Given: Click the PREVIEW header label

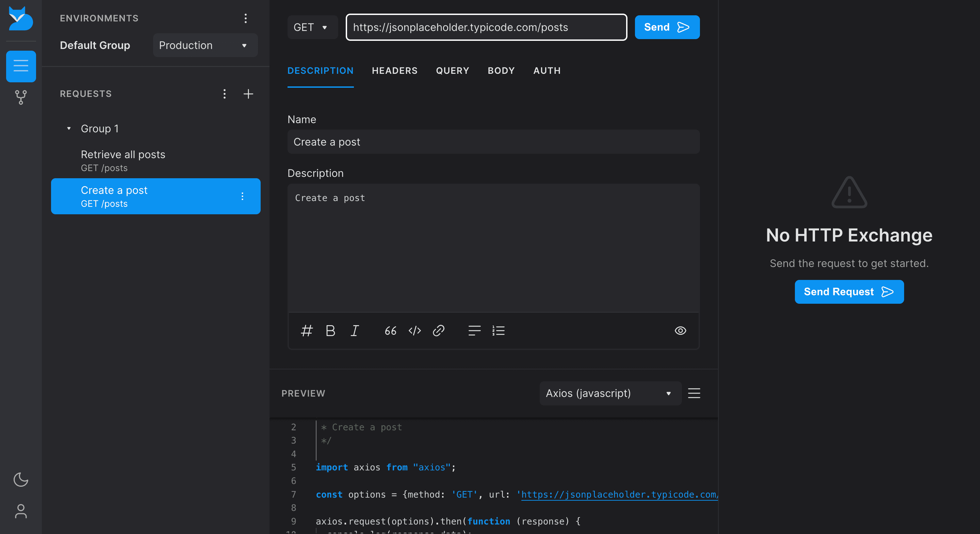Looking at the screenshot, I should [x=303, y=393].
